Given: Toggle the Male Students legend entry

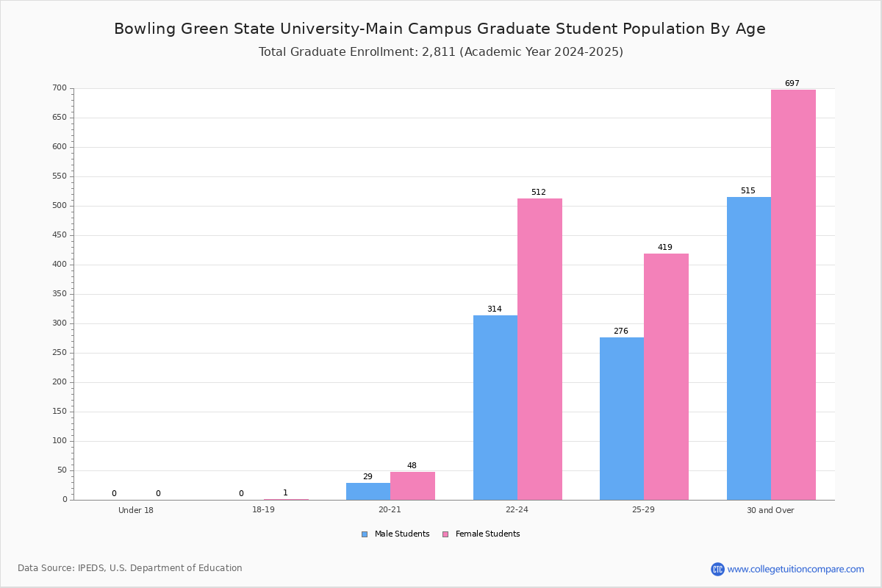Looking at the screenshot, I should click(x=395, y=534).
